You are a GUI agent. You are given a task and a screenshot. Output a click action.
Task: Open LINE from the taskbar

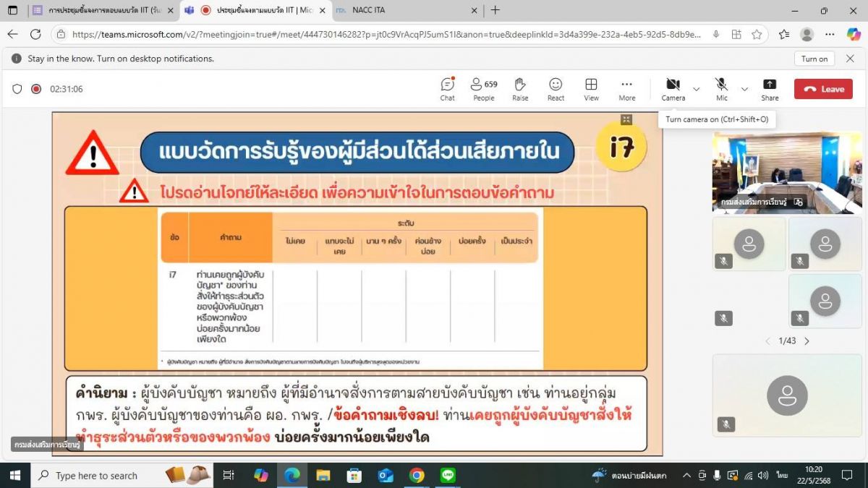point(448,475)
